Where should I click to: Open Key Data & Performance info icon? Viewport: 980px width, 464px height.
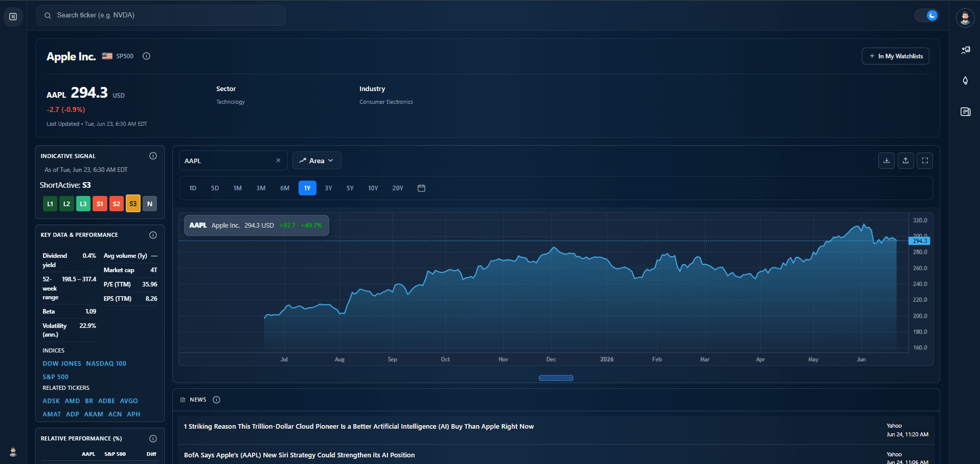pos(153,235)
